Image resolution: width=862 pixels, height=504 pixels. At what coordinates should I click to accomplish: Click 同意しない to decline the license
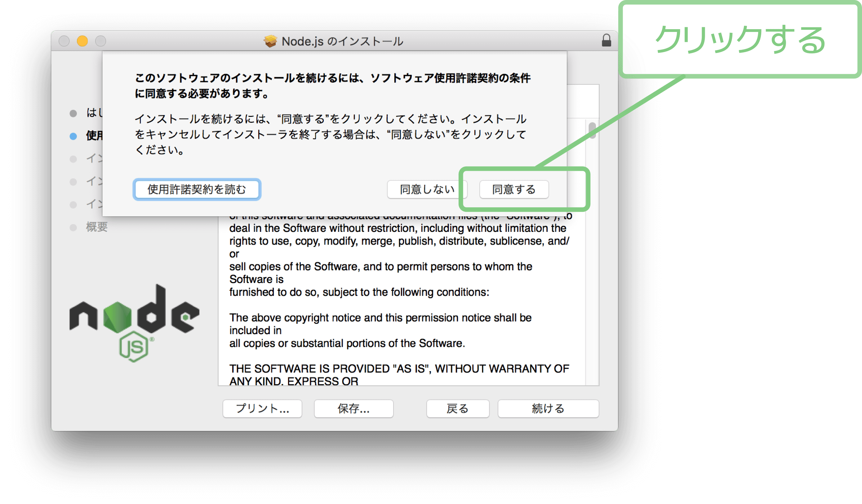(427, 189)
